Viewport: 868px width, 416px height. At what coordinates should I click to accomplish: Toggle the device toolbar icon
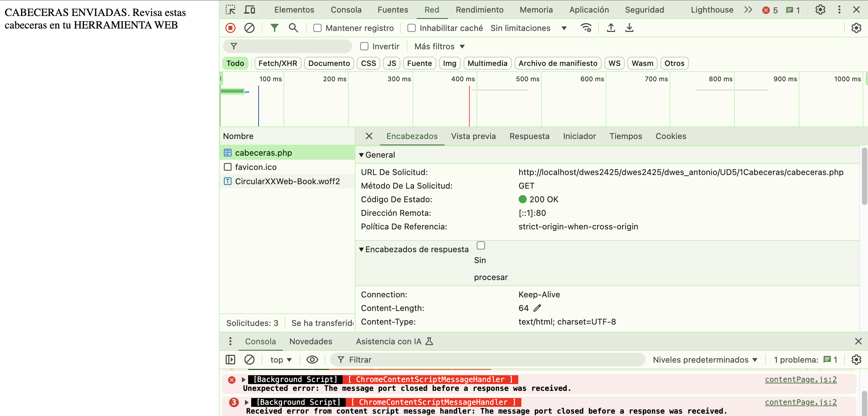249,10
